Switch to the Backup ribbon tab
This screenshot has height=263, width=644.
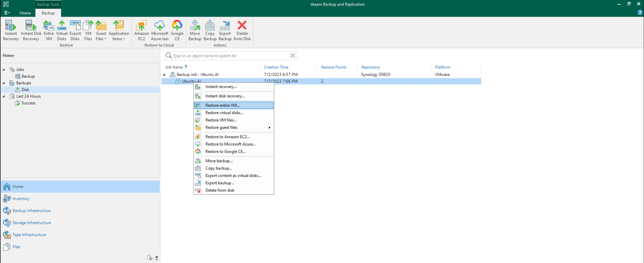coord(48,13)
